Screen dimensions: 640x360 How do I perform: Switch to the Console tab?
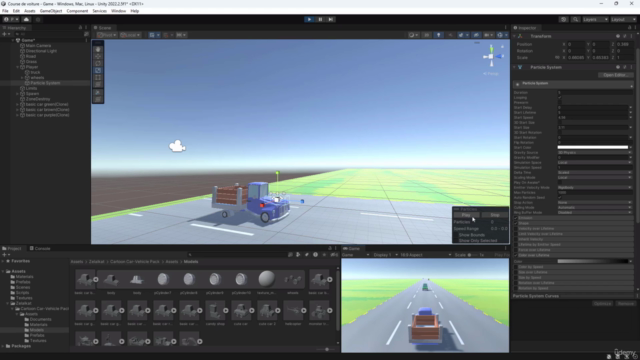coord(40,248)
